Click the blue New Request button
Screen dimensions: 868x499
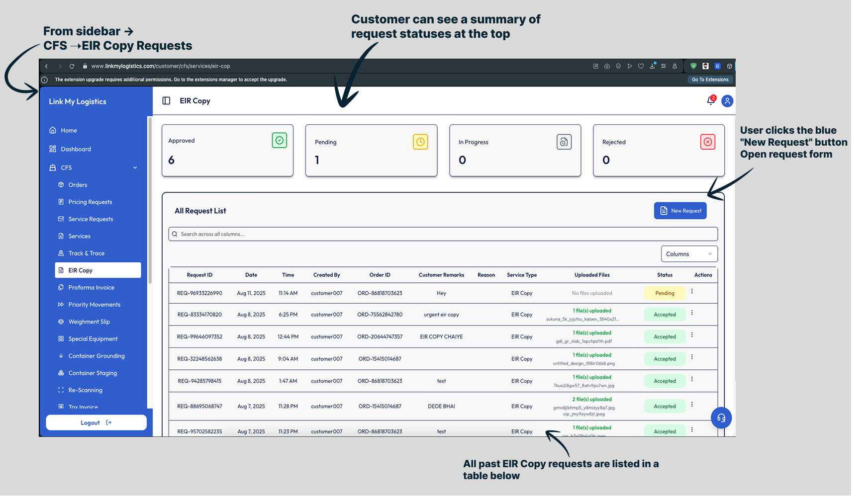(680, 211)
